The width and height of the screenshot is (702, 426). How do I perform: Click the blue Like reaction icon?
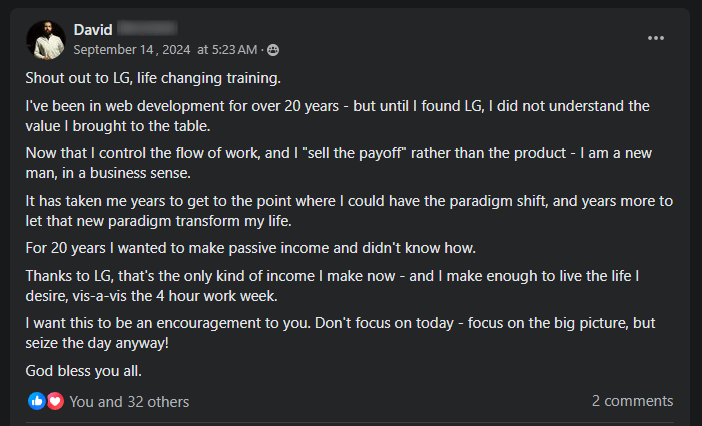[x=37, y=401]
